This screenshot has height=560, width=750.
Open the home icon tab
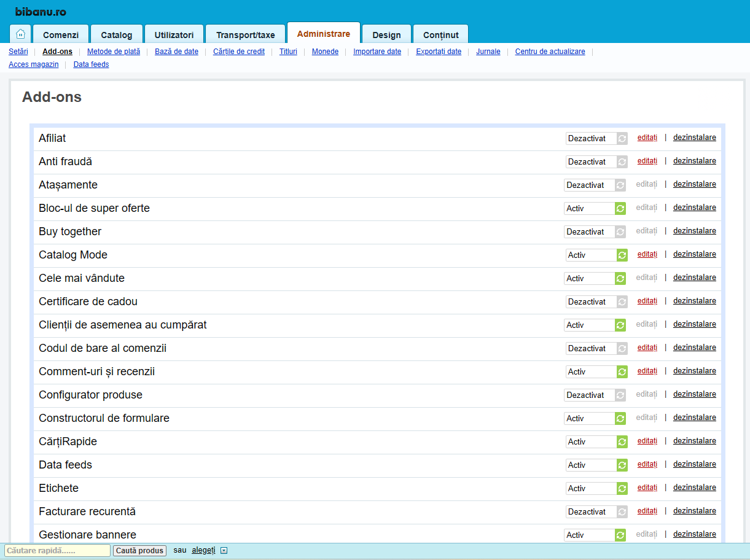(20, 34)
